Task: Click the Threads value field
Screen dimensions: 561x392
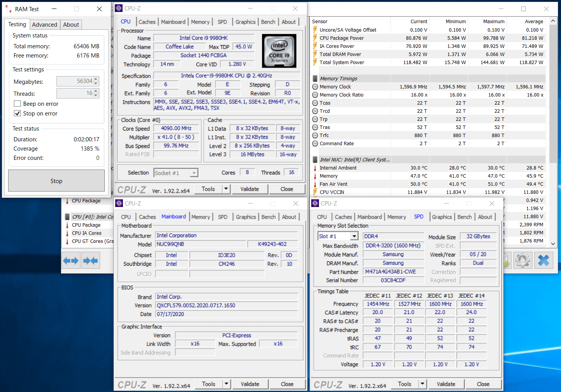Action: click(x=75, y=93)
